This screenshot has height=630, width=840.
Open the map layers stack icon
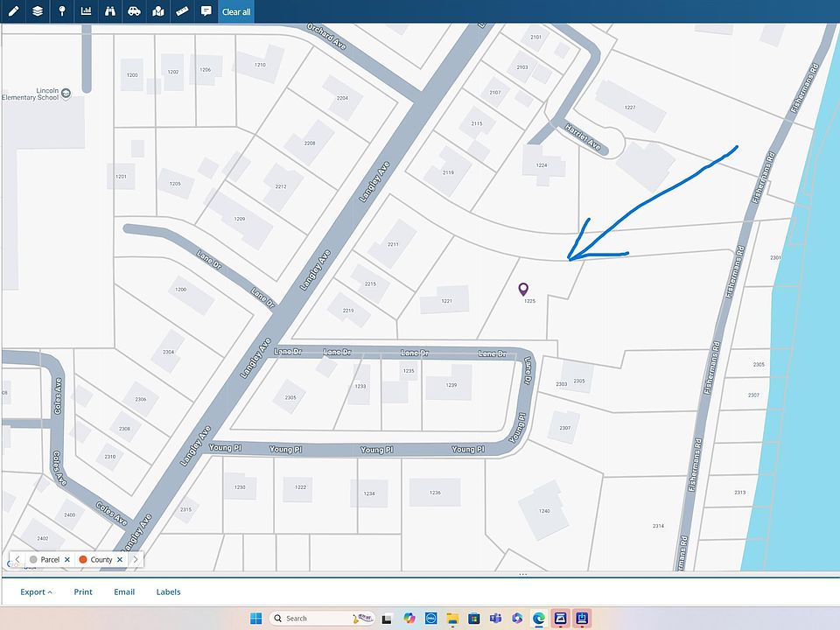coord(37,11)
